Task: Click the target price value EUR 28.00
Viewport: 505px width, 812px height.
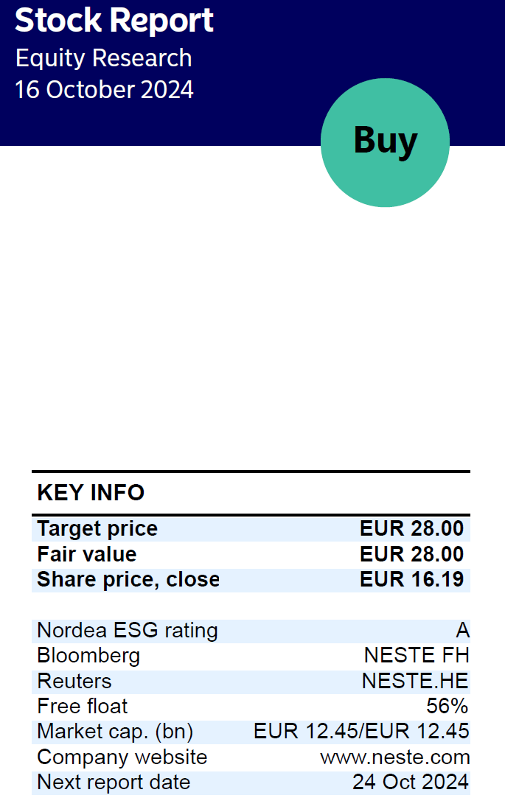Action: 412,529
